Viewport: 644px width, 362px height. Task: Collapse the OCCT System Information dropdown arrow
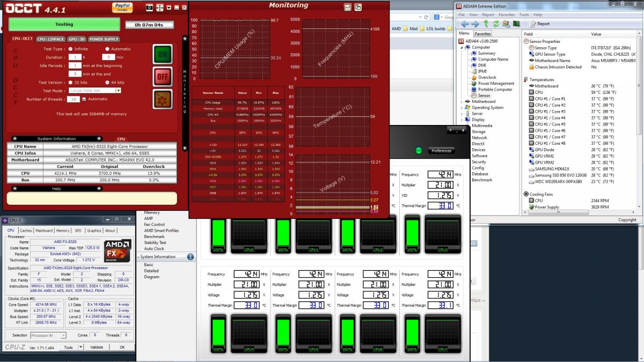pos(99,138)
